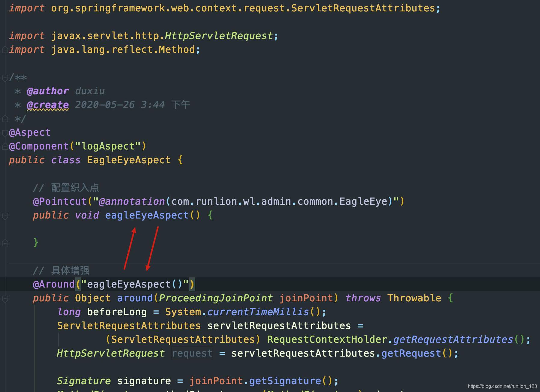Click the @Around annotation
The width and height of the screenshot is (540, 392).
click(x=54, y=284)
